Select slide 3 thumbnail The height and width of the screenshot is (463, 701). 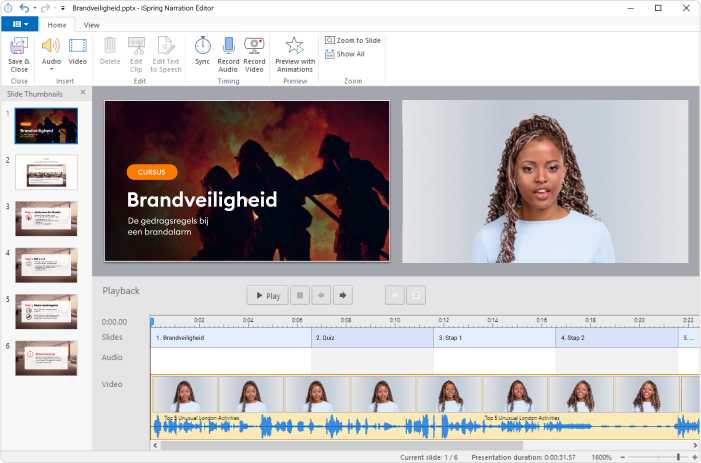pos(46,219)
